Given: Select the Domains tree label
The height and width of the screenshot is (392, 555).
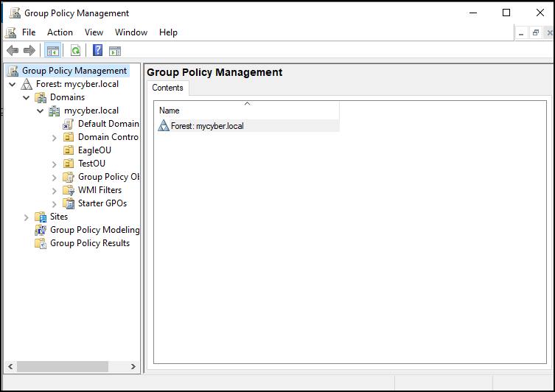Looking at the screenshot, I should pyautogui.click(x=67, y=97).
